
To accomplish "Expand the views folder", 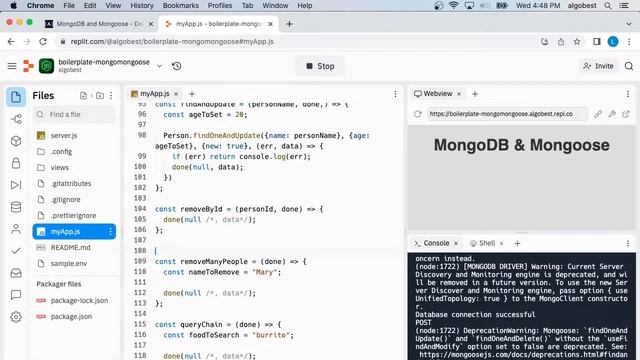I will (74, 167).
